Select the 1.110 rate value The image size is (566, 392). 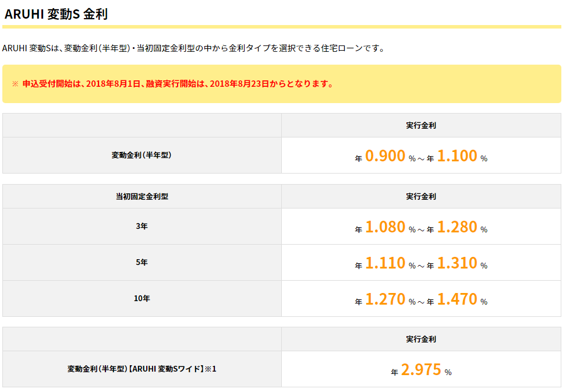pyautogui.click(x=385, y=263)
